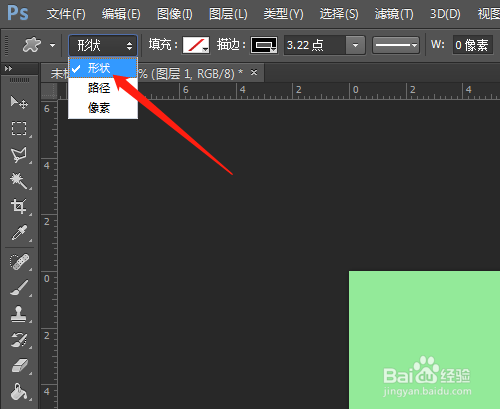
Task: Choose 形状 in the mode list
Action: (x=103, y=68)
